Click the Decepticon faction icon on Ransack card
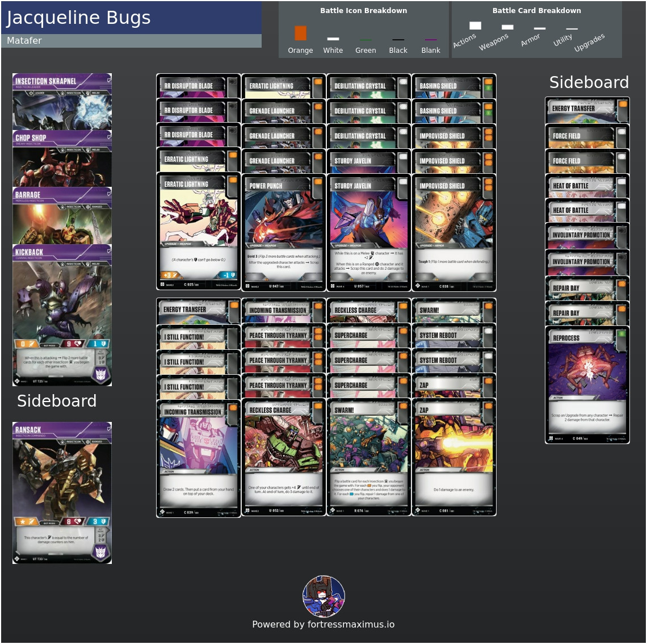Viewport: 647px width, 644px height. point(100,551)
